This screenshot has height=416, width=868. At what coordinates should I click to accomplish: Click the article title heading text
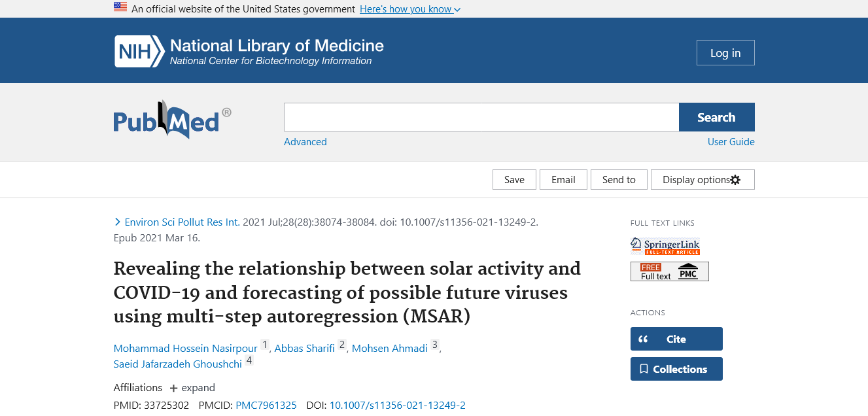tap(347, 292)
